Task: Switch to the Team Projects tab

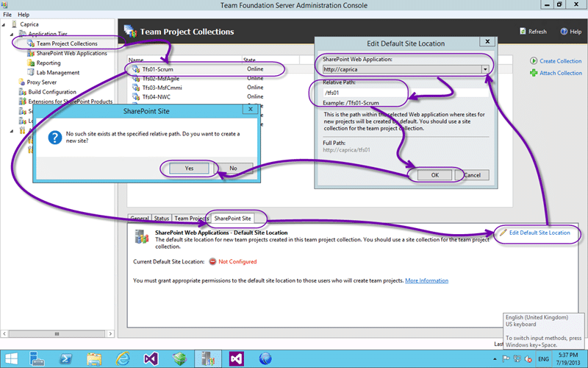Action: [x=191, y=218]
